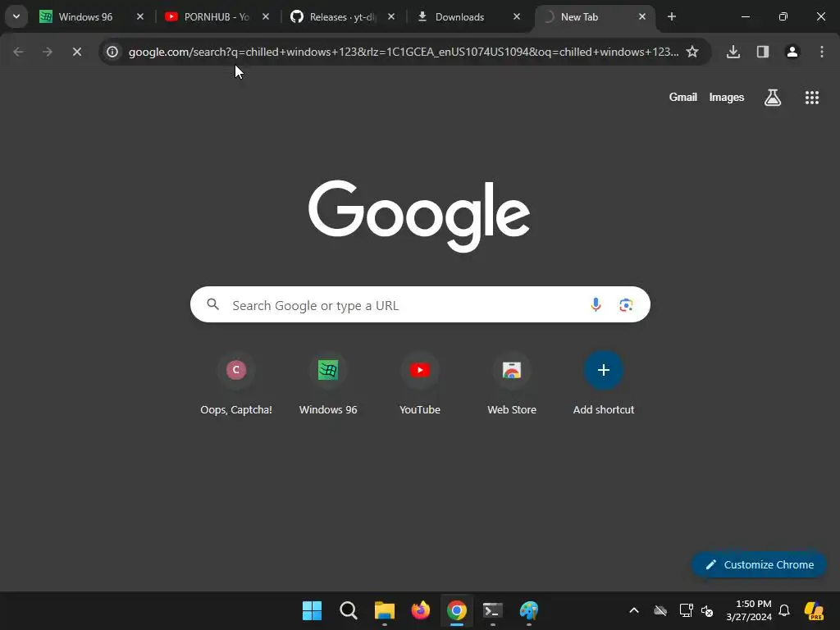The image size is (840, 630).
Task: Open Copilot preview icon
Action: pyautogui.click(x=815, y=610)
